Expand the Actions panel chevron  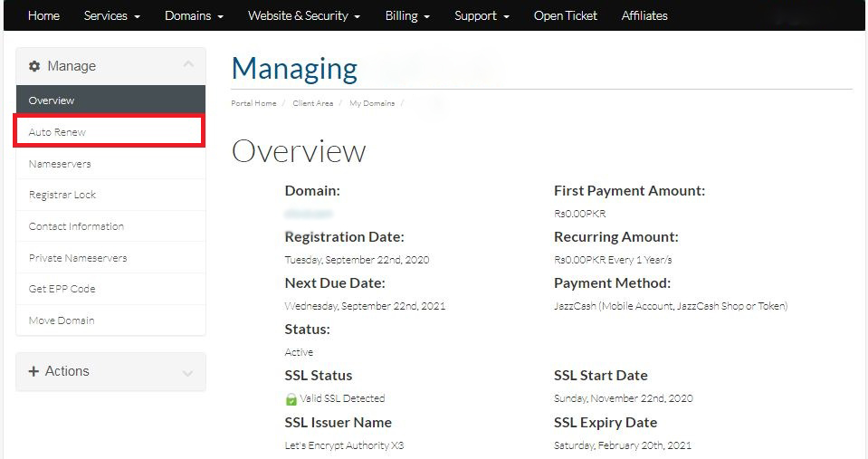(188, 372)
